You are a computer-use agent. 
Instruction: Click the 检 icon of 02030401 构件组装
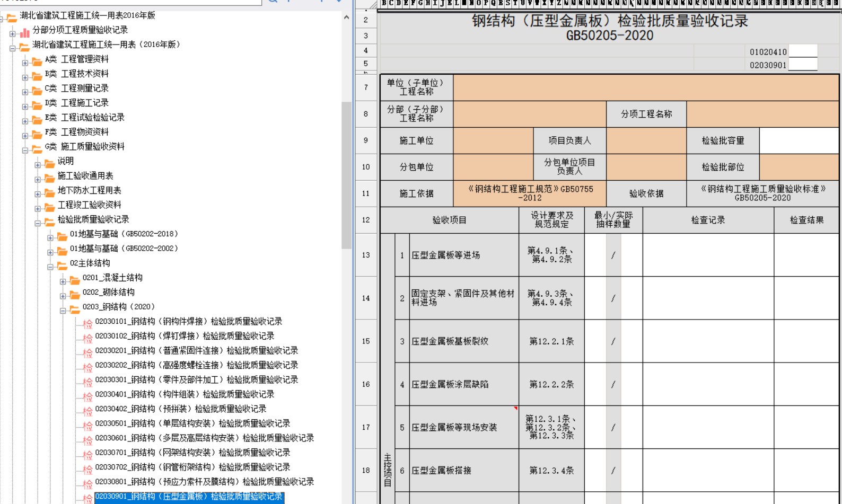point(87,396)
